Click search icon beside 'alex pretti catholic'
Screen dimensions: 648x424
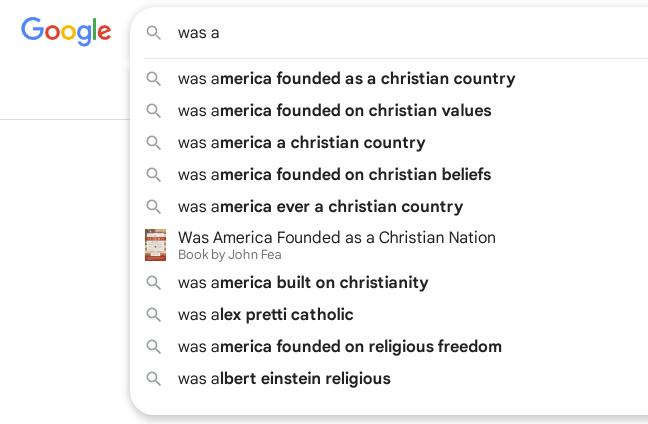154,314
